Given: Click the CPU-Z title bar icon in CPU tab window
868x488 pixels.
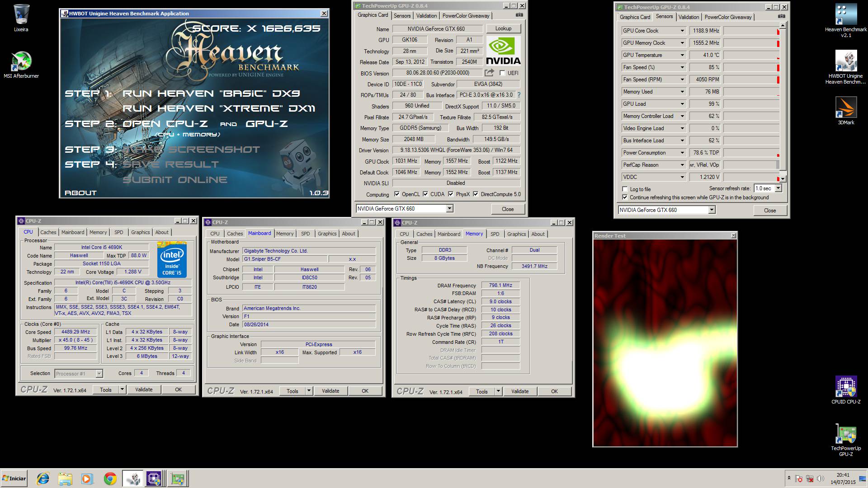Looking at the screenshot, I should tap(21, 221).
